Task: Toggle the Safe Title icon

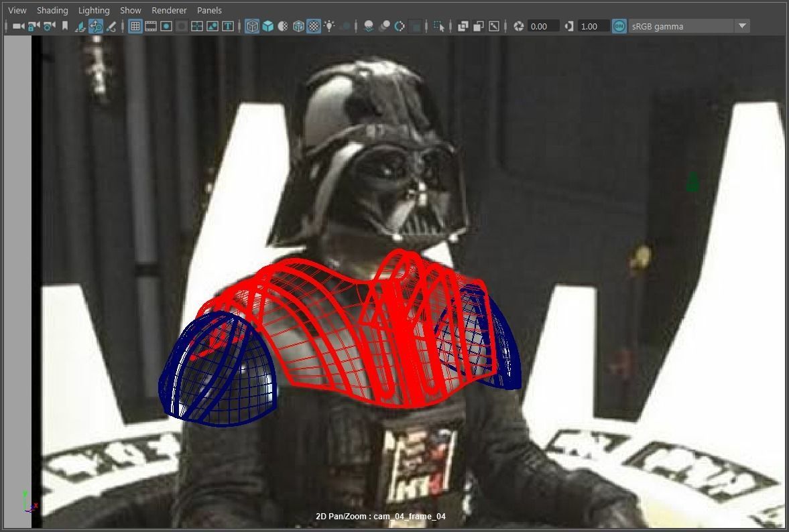Action: tap(228, 26)
